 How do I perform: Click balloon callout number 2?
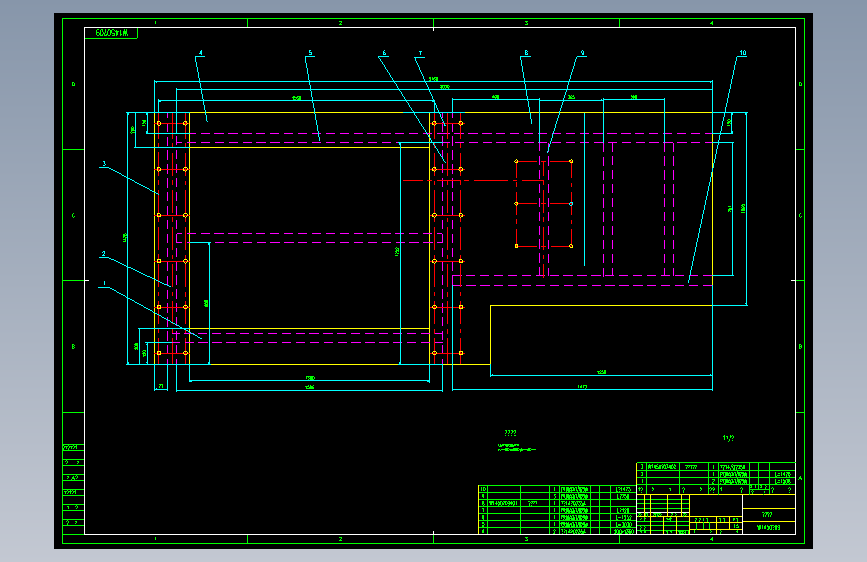[103, 254]
